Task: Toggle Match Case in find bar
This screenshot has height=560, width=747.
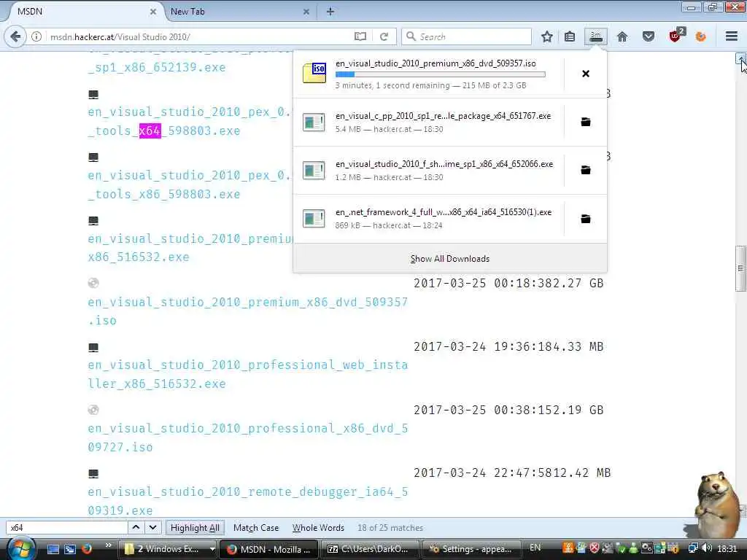Action: pyautogui.click(x=256, y=528)
